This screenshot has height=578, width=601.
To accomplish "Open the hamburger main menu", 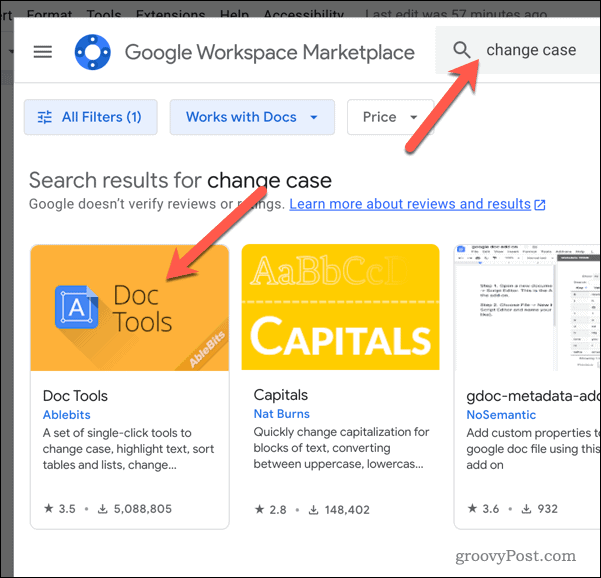I will [x=43, y=52].
